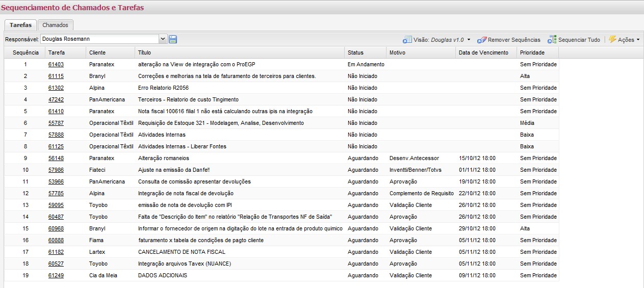Select the Tarefas tab

(20, 25)
